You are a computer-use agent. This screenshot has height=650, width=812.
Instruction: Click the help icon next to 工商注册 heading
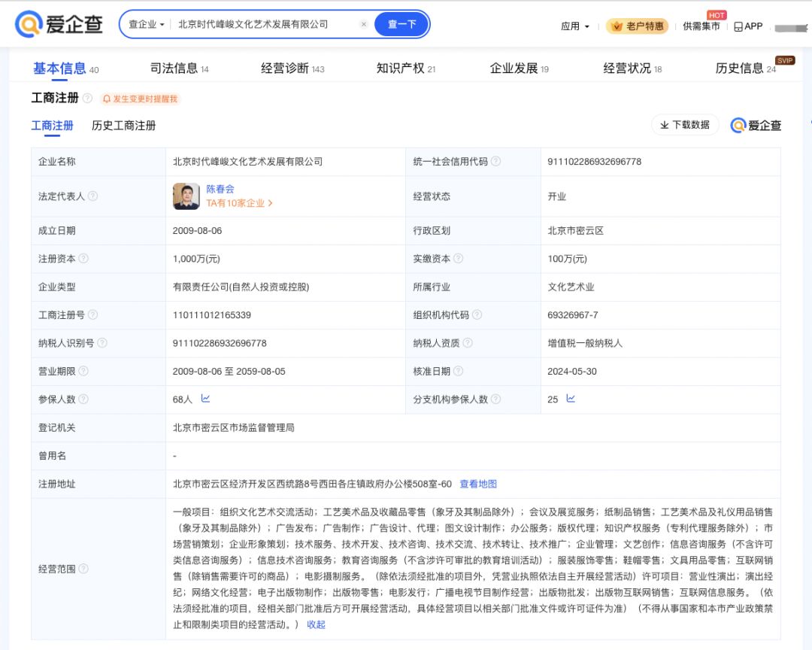pyautogui.click(x=87, y=98)
